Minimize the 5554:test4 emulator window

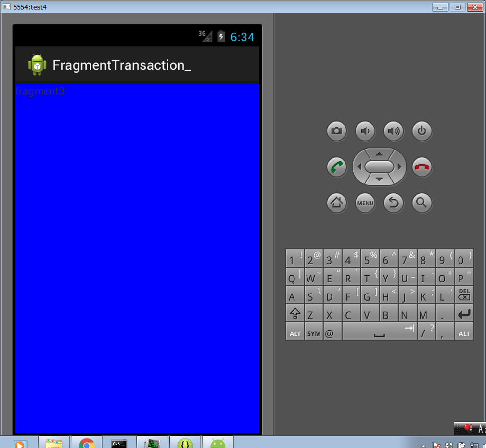[x=440, y=7]
